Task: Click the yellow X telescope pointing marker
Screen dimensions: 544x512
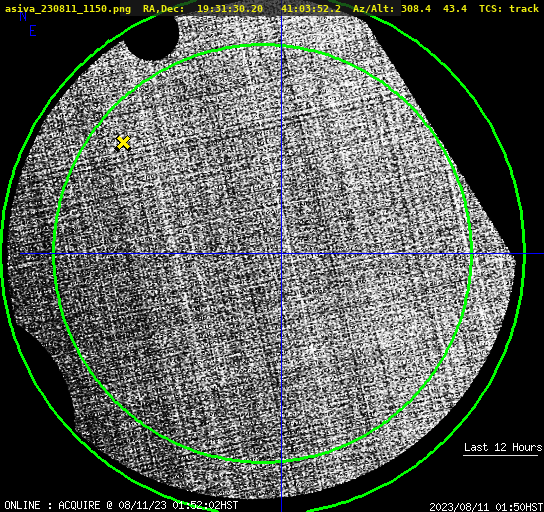Action: [123, 143]
